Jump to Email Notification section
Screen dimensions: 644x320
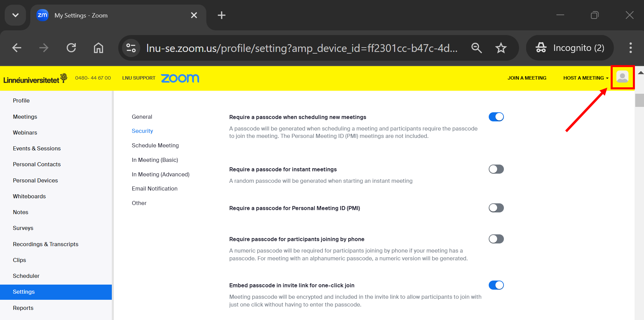coord(155,188)
